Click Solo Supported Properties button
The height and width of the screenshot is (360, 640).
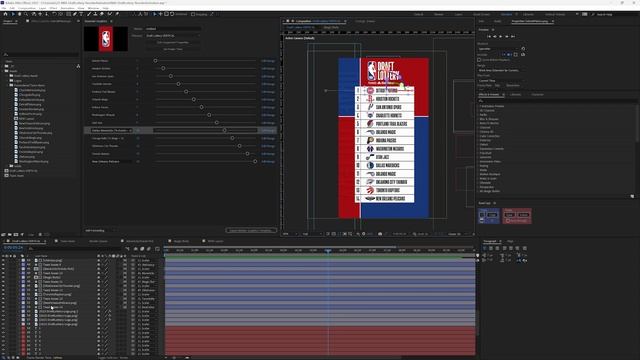tap(173, 42)
